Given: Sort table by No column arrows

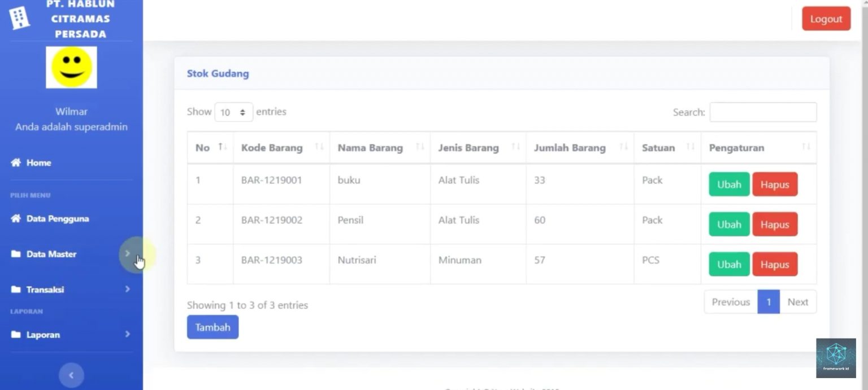Looking at the screenshot, I should pos(223,147).
